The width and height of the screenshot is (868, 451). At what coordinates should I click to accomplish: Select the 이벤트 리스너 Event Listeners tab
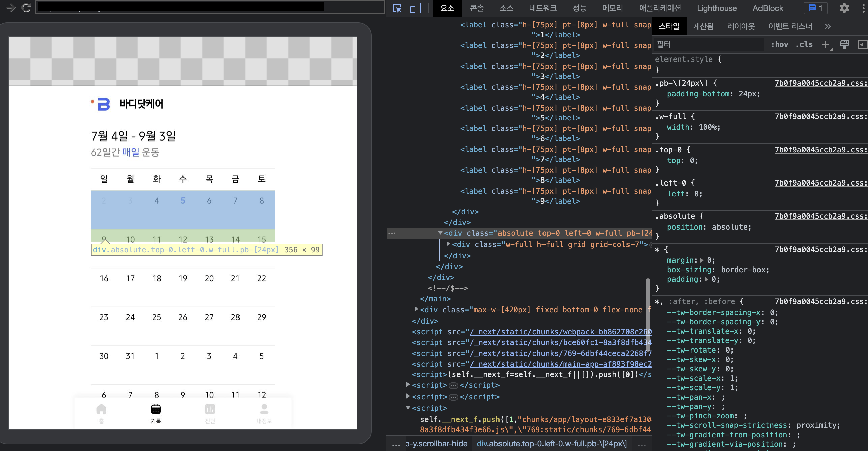pyautogui.click(x=790, y=26)
